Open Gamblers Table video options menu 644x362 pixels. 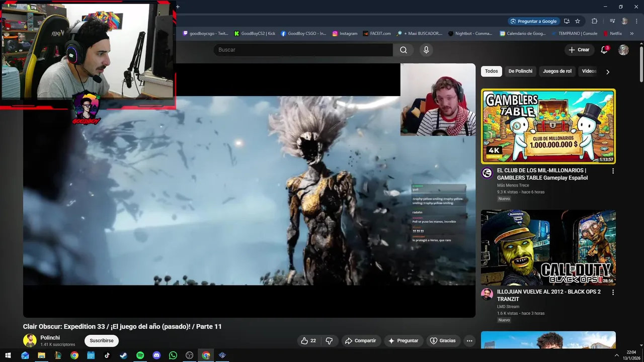(613, 171)
